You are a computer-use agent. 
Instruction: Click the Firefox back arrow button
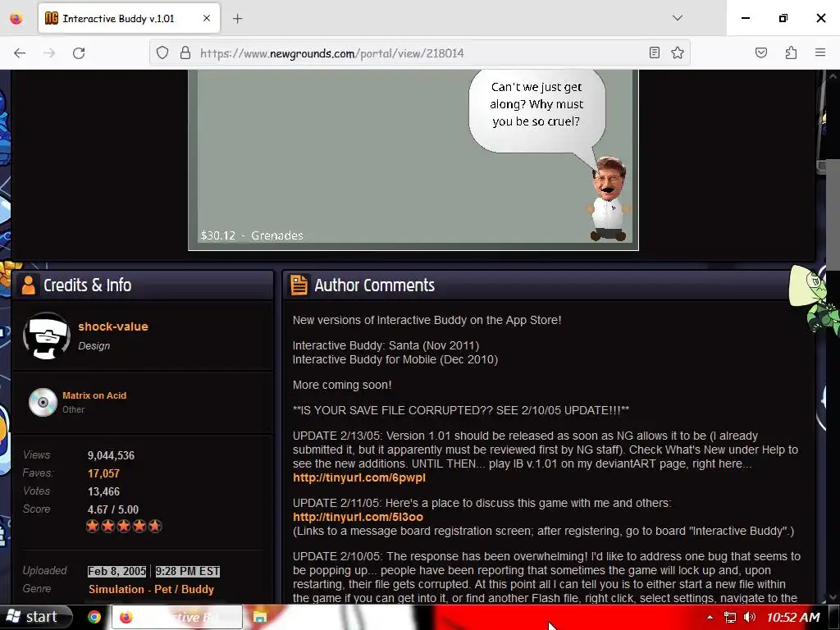(20, 53)
